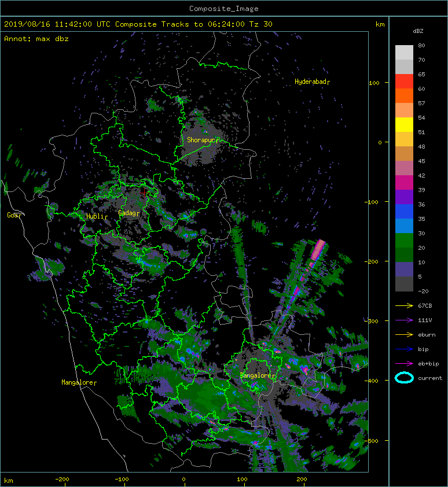This screenshot has width=448, height=487.
Task: Pick the purple 36-39 dBZ swatch
Action: pos(404,197)
